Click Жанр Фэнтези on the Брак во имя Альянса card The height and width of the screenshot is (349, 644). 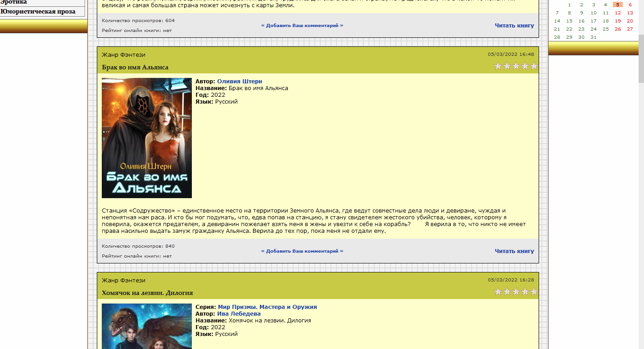(x=123, y=55)
